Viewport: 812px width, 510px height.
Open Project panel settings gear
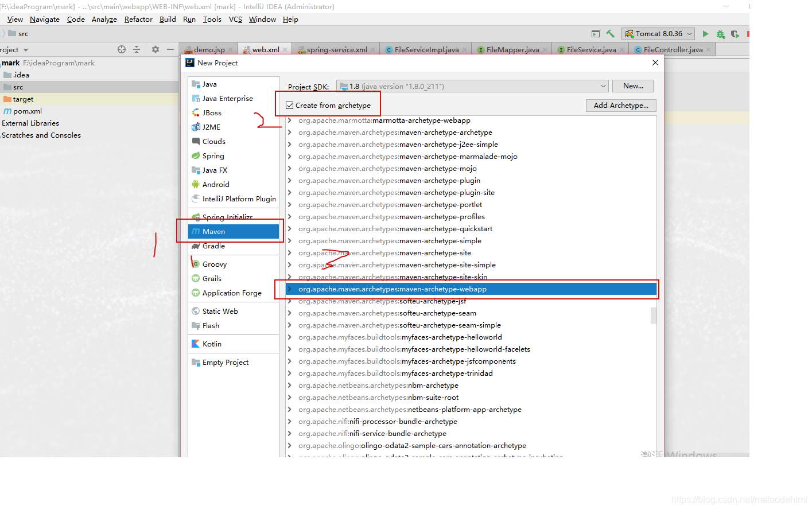(155, 49)
